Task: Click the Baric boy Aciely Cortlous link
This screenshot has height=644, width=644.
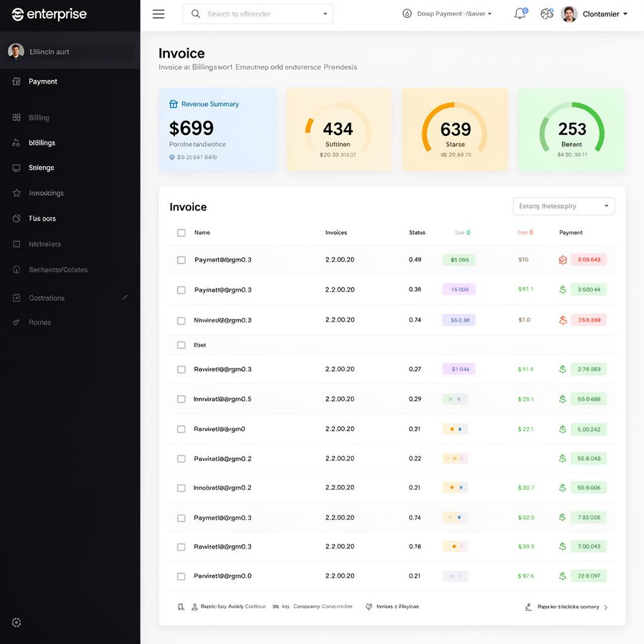Action: click(233, 606)
